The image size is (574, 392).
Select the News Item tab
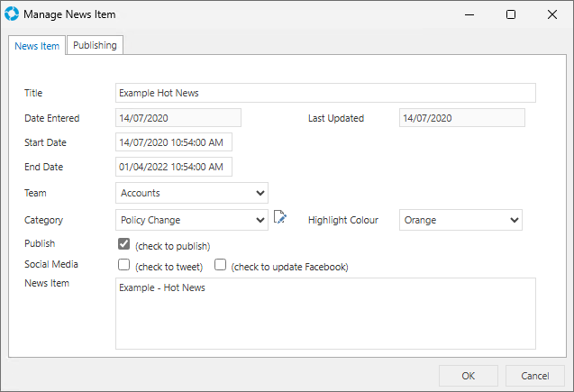(37, 47)
